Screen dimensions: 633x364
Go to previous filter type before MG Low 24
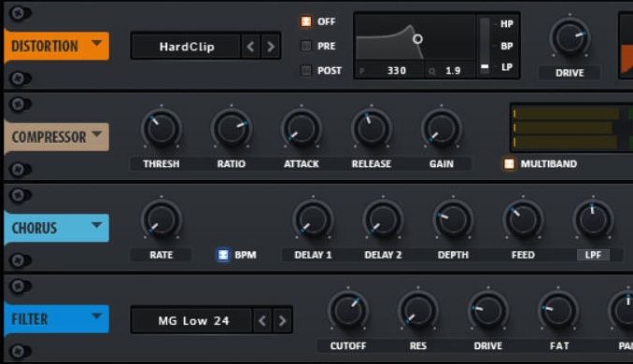pos(262,321)
